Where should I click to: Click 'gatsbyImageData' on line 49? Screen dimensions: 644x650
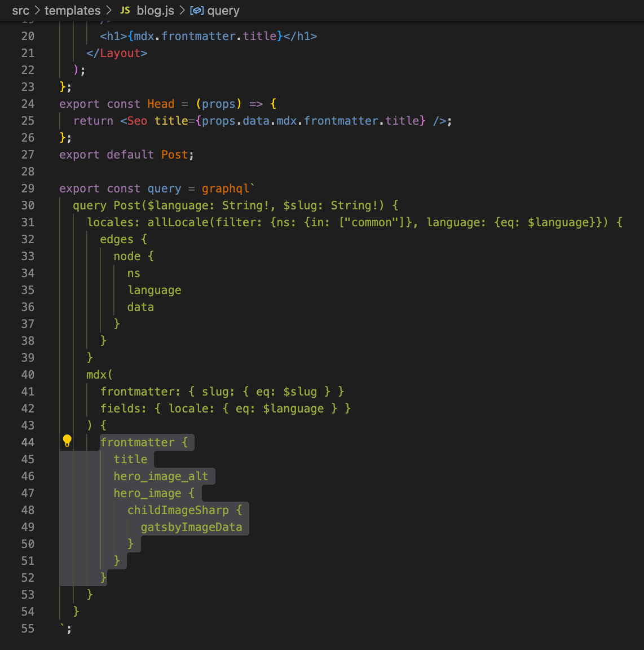click(192, 528)
